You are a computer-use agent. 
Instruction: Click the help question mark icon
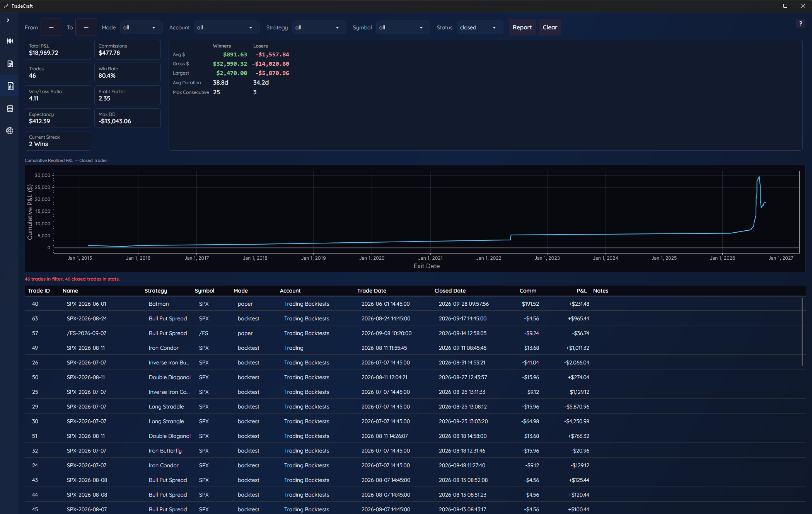(800, 24)
